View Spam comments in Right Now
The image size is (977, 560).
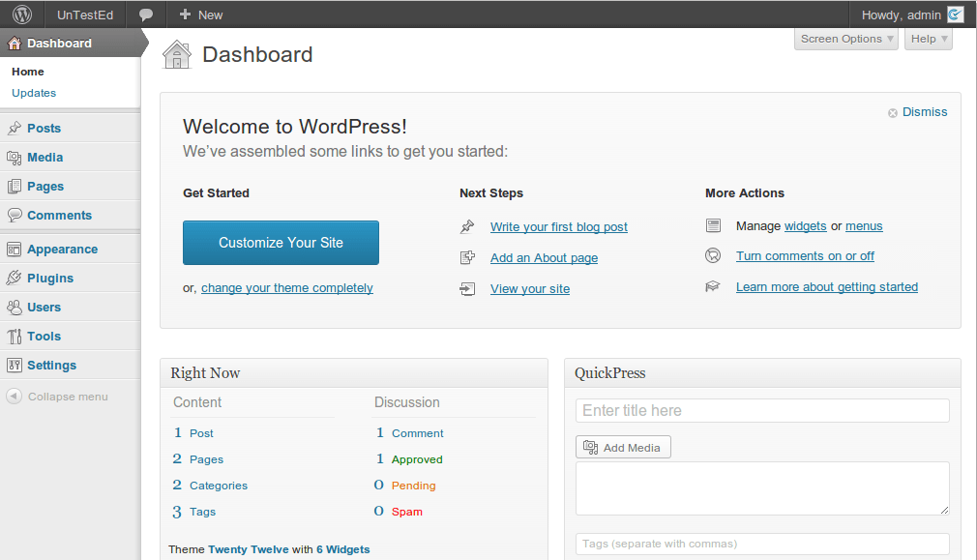(407, 512)
